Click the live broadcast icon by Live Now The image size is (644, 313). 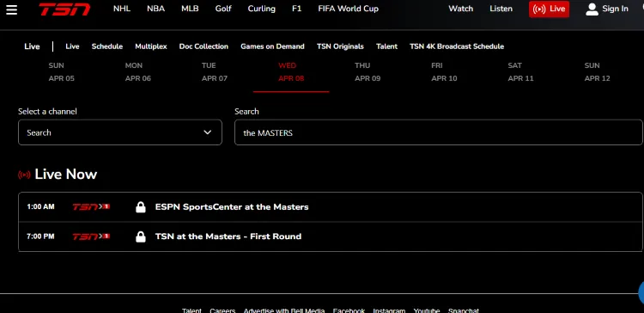(x=24, y=175)
